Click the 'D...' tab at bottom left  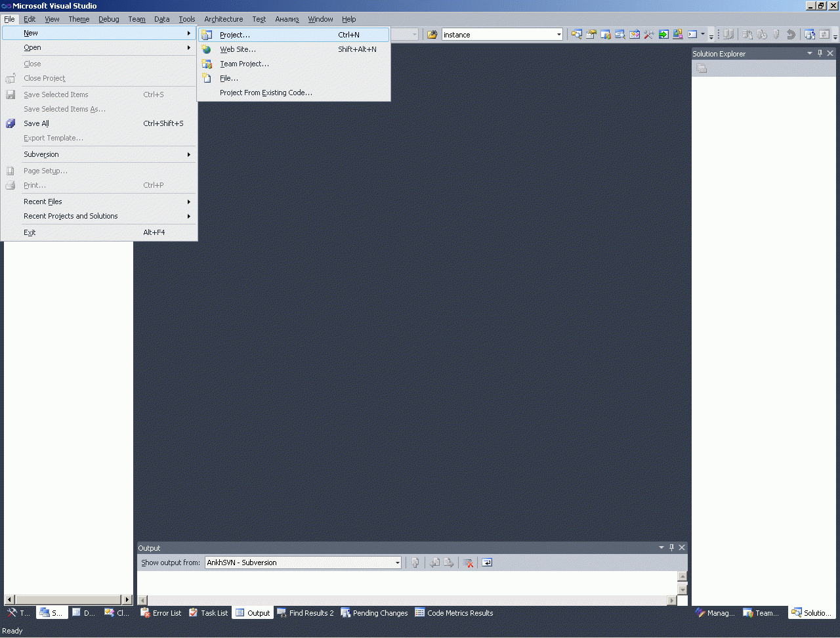(x=84, y=613)
